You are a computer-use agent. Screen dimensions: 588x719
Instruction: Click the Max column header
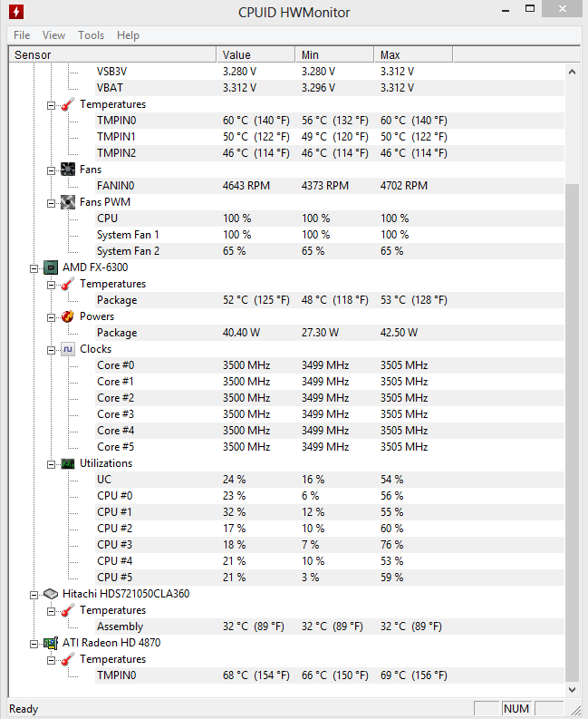(413, 54)
